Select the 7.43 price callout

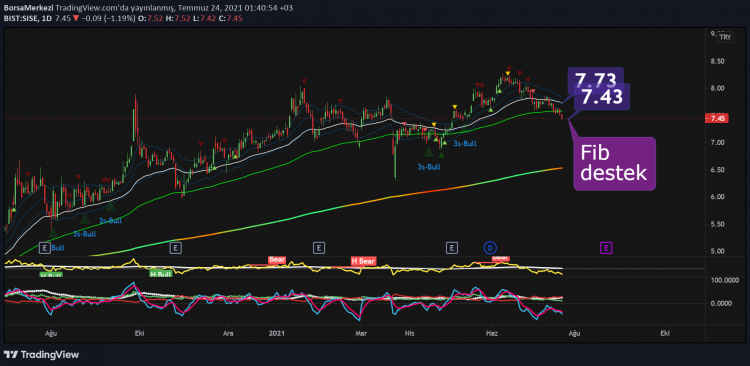click(x=602, y=97)
